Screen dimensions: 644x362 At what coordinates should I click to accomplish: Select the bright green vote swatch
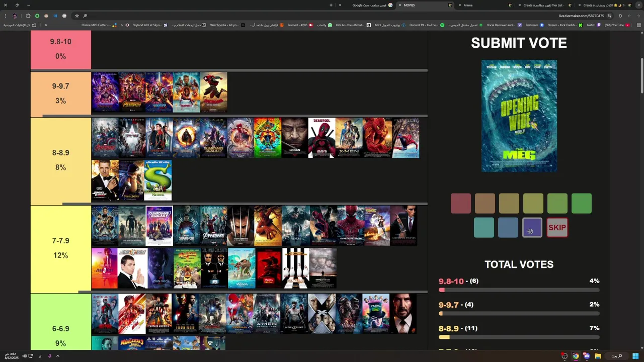point(582,204)
